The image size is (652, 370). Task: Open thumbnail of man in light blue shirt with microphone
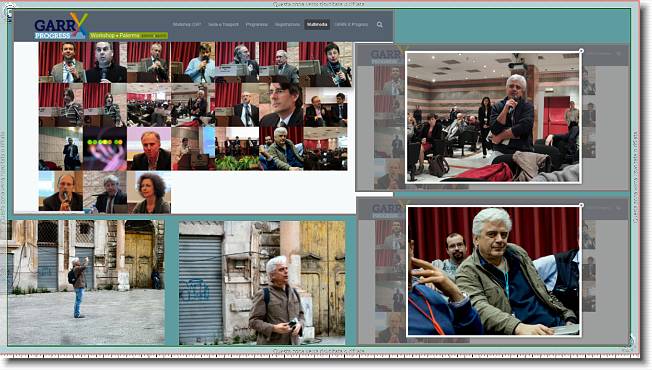coord(193,62)
